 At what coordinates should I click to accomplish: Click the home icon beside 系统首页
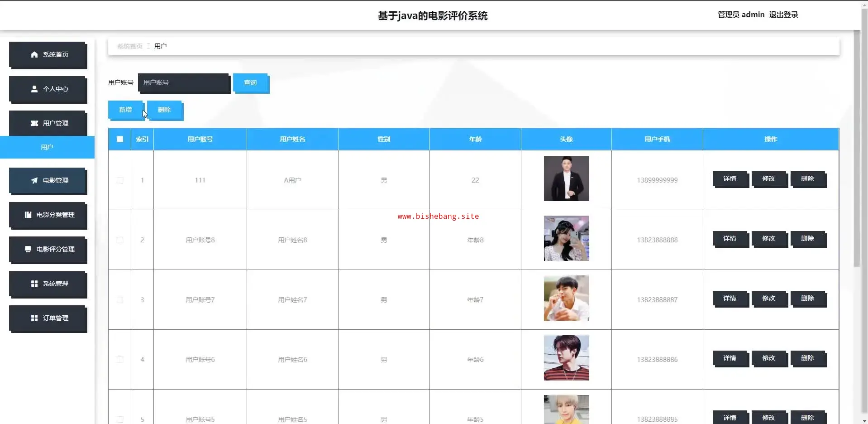pyautogui.click(x=34, y=54)
